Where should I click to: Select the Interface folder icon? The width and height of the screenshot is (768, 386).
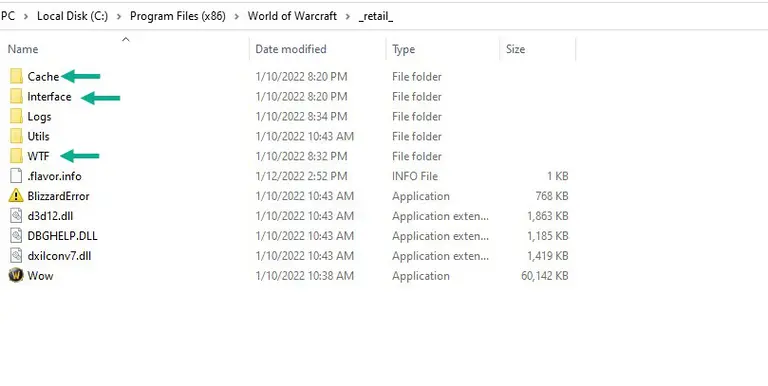pyautogui.click(x=16, y=96)
